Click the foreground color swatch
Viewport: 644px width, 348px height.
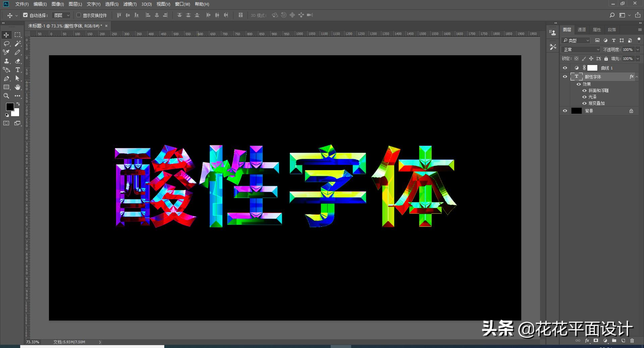pos(10,107)
